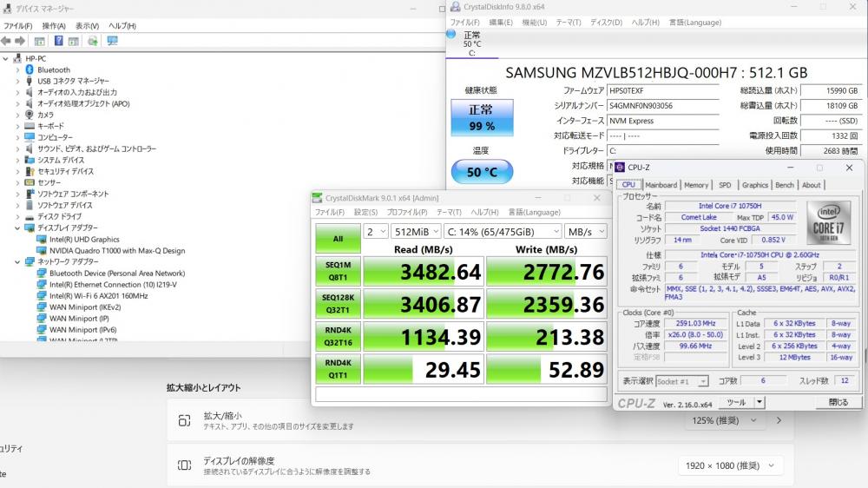This screenshot has width=868, height=488.
Task: Open the MB/s unit dropdown
Action: [x=586, y=232]
